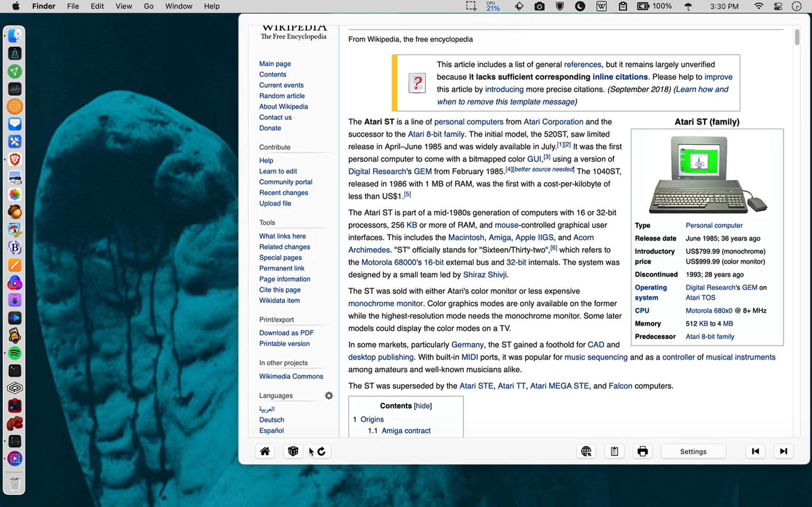Screen dimensions: 812x507
Task: Open the Photos app in the dock
Action: click(15, 195)
